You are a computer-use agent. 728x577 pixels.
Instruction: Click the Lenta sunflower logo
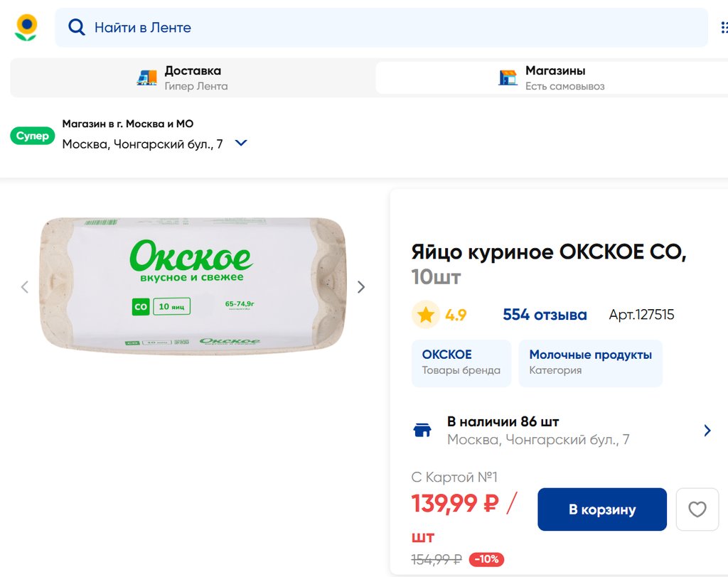point(26,27)
